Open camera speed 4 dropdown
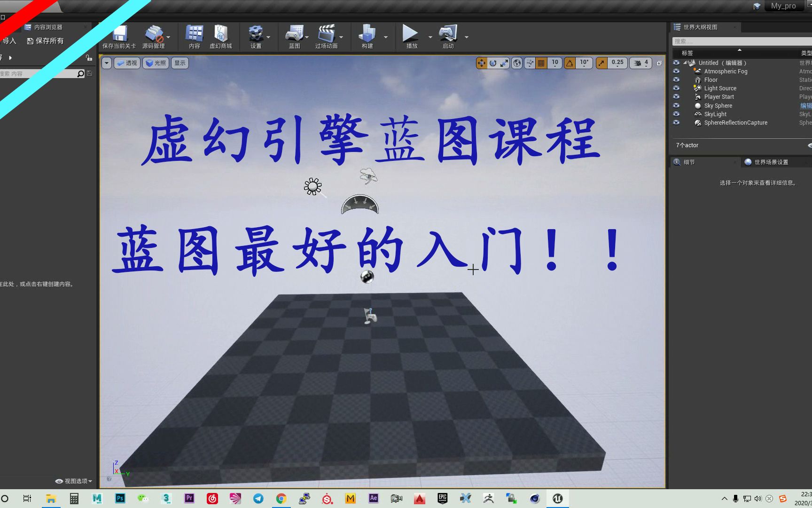 pos(640,63)
